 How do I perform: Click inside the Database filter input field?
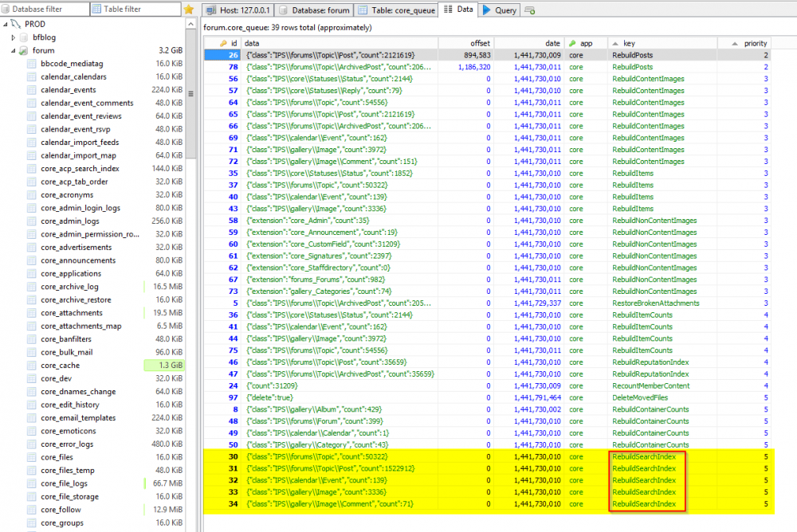point(48,9)
